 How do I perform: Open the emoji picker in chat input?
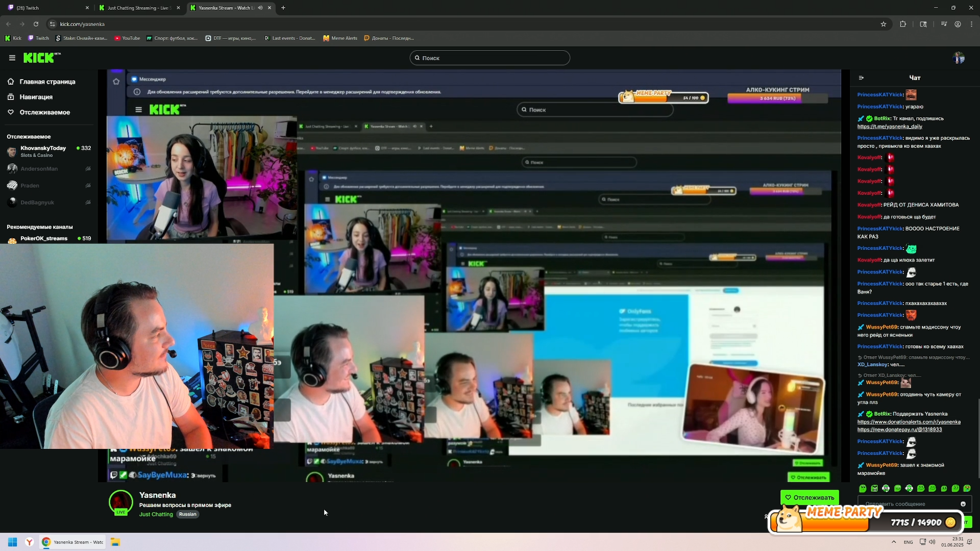(963, 504)
